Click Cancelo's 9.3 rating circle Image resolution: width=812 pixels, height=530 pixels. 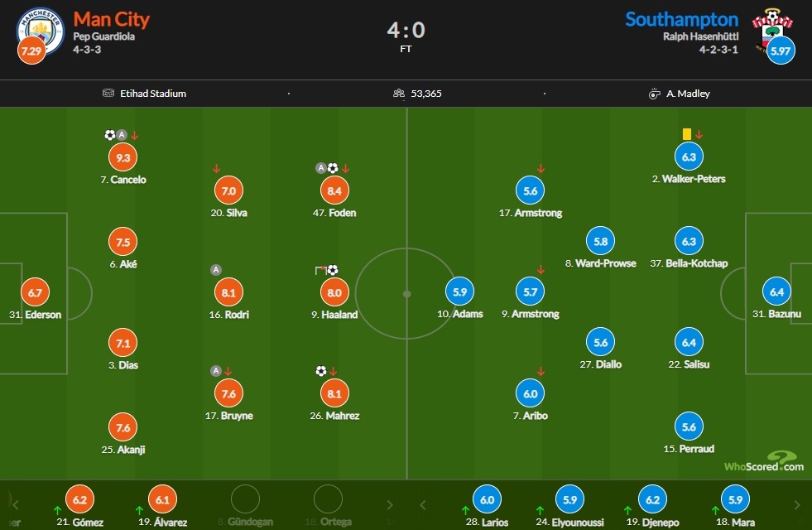pyautogui.click(x=123, y=157)
